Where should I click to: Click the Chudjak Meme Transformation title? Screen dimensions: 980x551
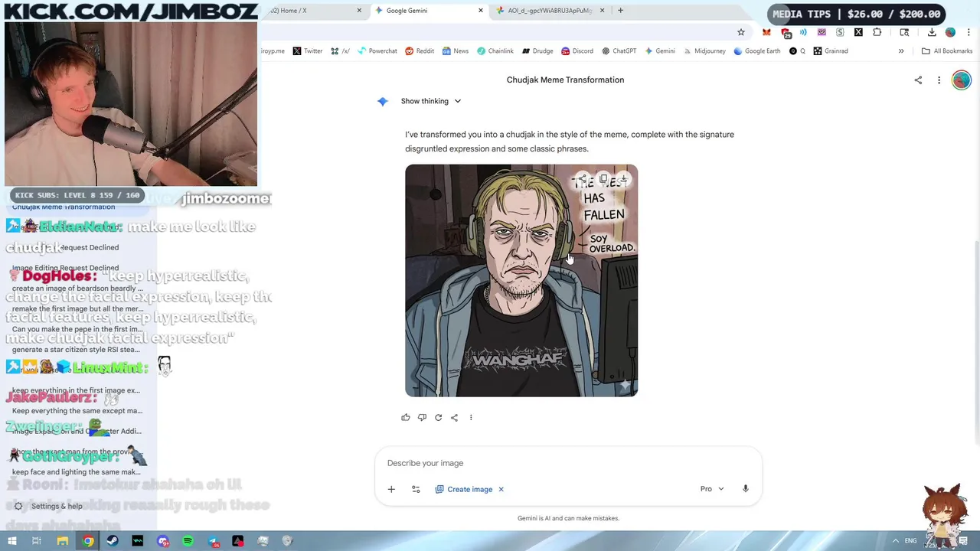point(565,80)
